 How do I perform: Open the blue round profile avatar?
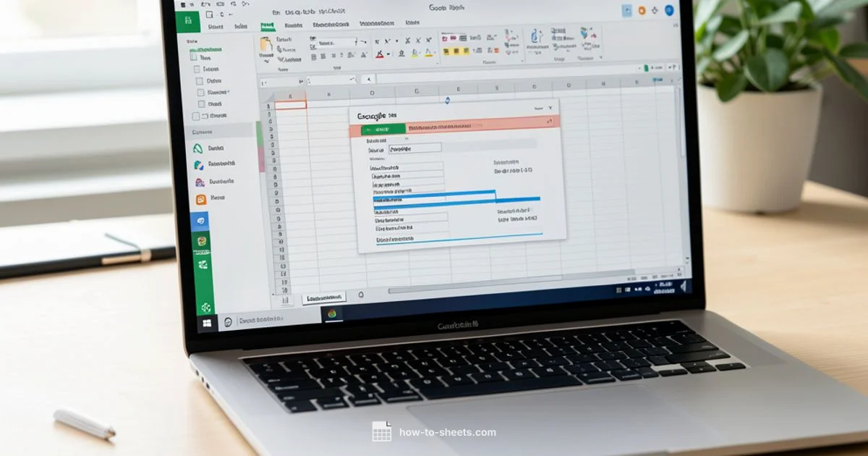(x=669, y=10)
